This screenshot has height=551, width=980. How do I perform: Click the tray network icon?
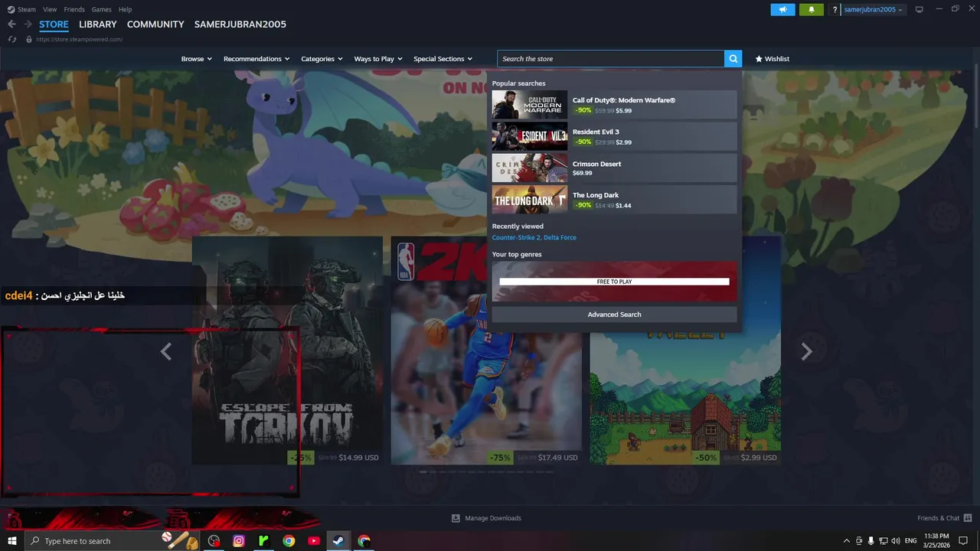click(883, 541)
